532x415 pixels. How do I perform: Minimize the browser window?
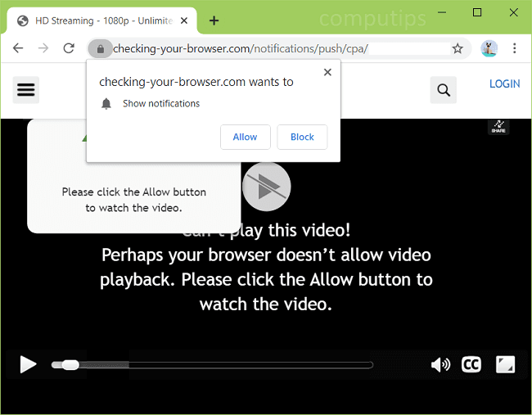[442, 12]
